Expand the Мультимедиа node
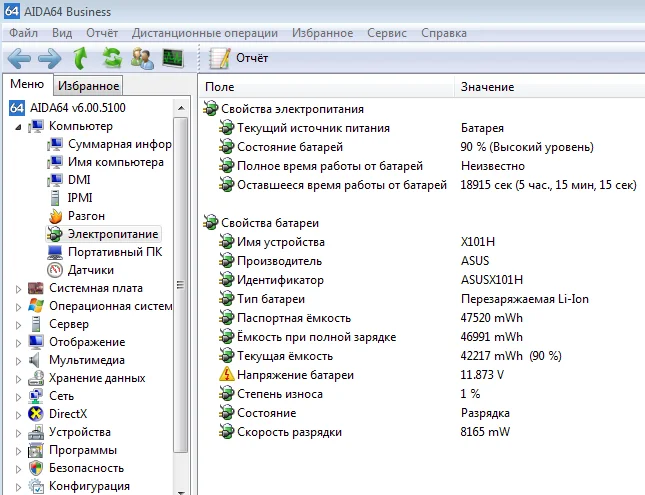 tap(18, 361)
